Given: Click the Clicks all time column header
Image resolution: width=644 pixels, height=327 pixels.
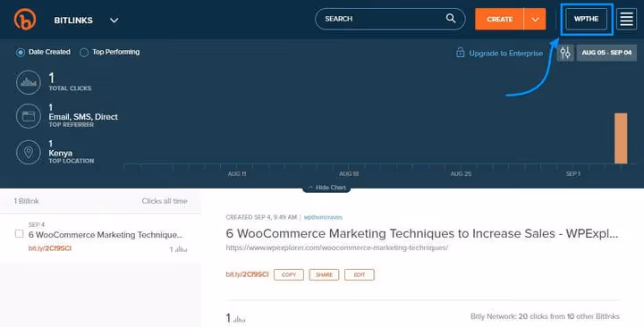Looking at the screenshot, I should (165, 201).
